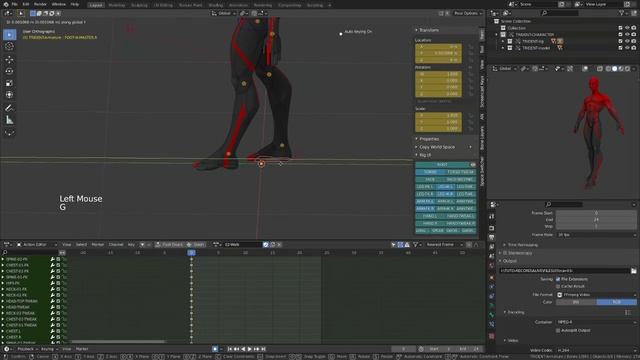
Task: Select BW color mode button
Action: coord(576,302)
